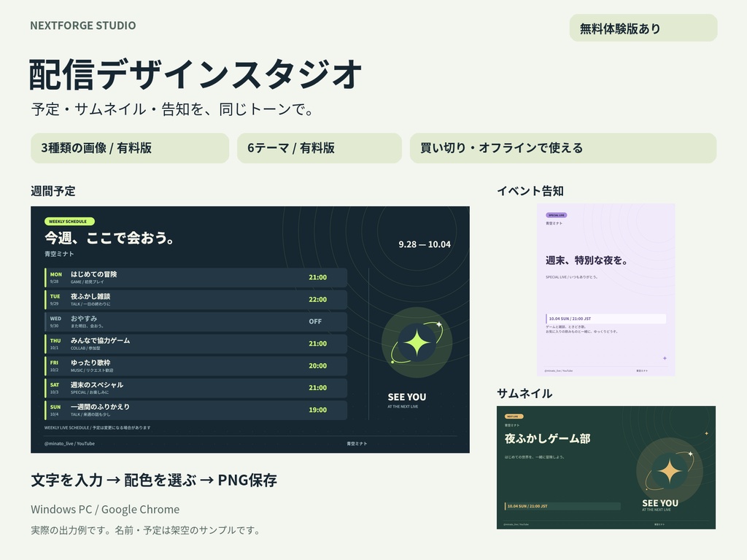Click the サムネイル section label
The image size is (747, 560).
pos(525,393)
